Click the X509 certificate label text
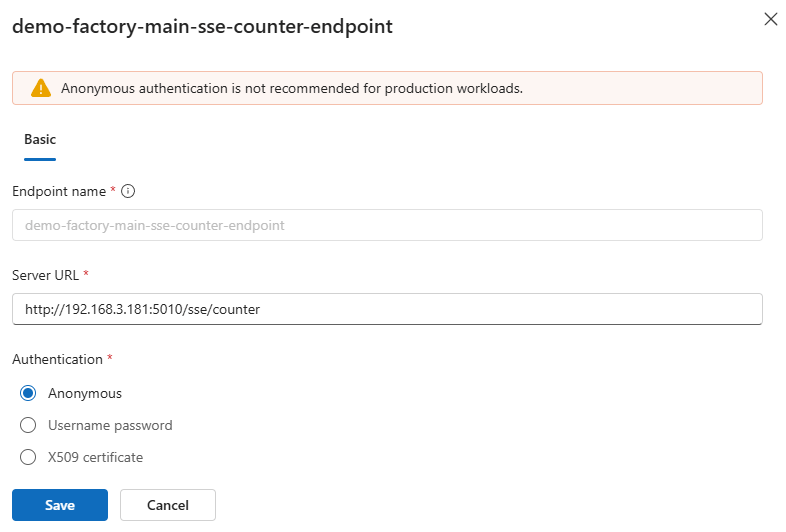 pyautogui.click(x=95, y=457)
